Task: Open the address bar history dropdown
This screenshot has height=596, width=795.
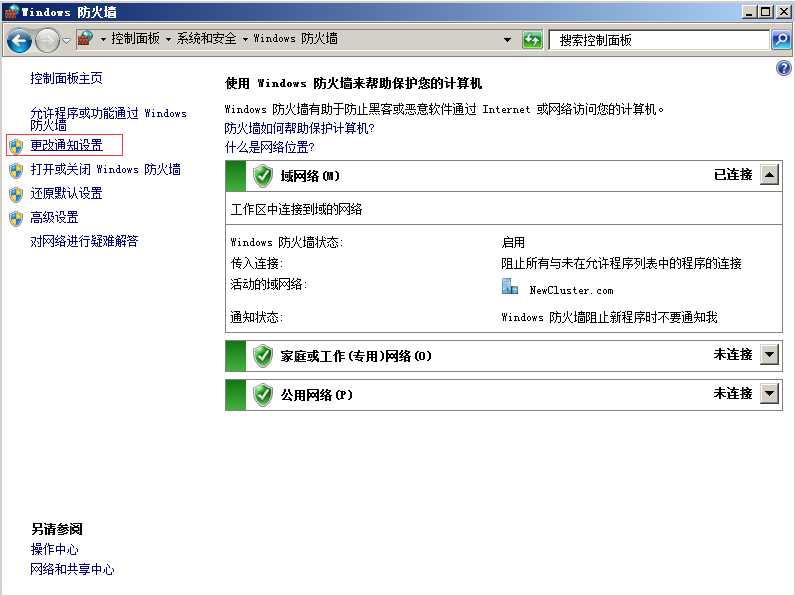Action: [507, 40]
